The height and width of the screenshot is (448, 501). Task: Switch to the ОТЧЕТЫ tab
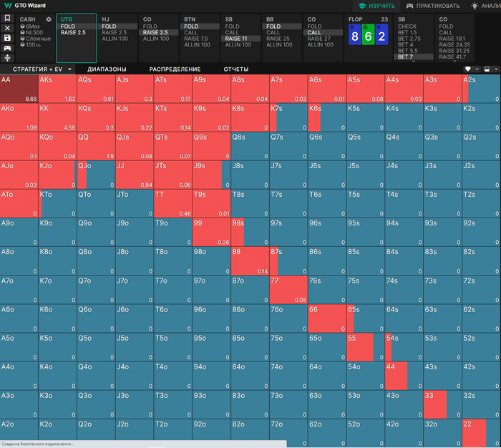(235, 69)
